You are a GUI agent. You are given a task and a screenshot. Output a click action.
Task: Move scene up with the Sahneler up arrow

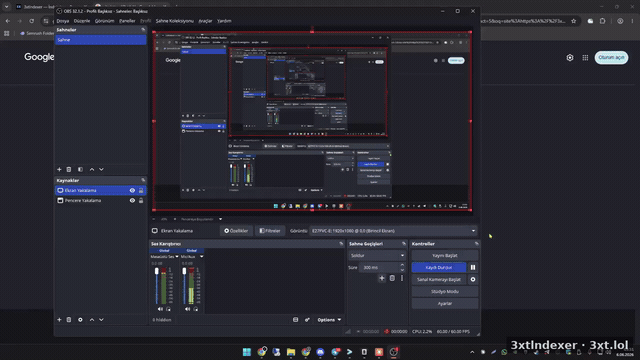(92, 169)
